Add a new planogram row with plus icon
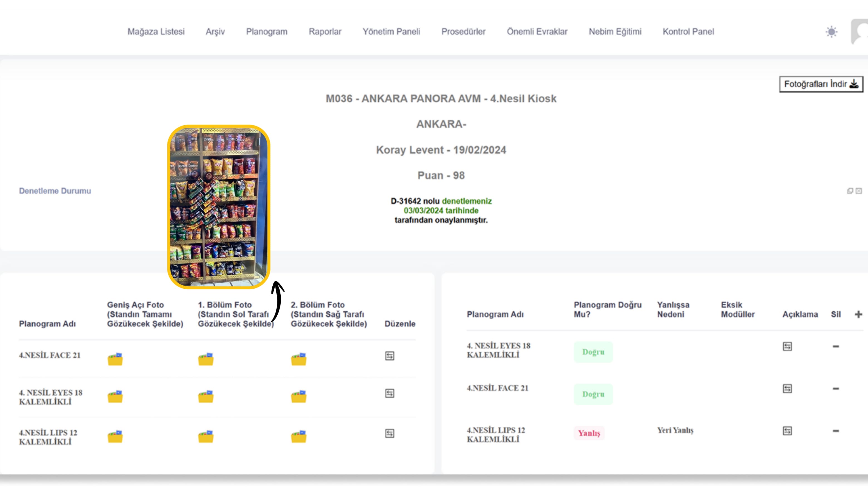The image size is (868, 488). (x=858, y=314)
